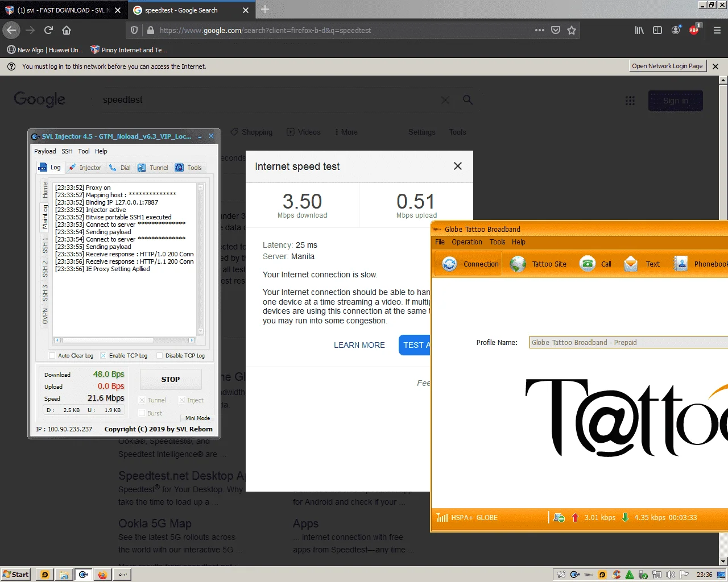
Task: Click the log horizontal scrollbar
Action: click(125, 340)
